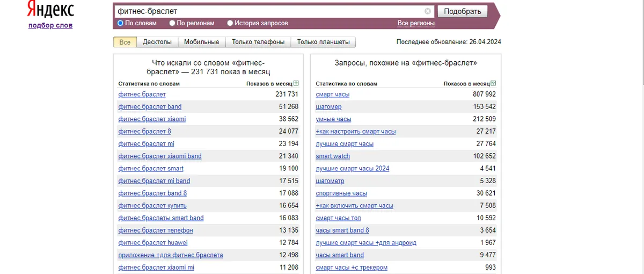Select the 'По регионам' radio button
This screenshot has width=644, height=274.
coord(172,23)
